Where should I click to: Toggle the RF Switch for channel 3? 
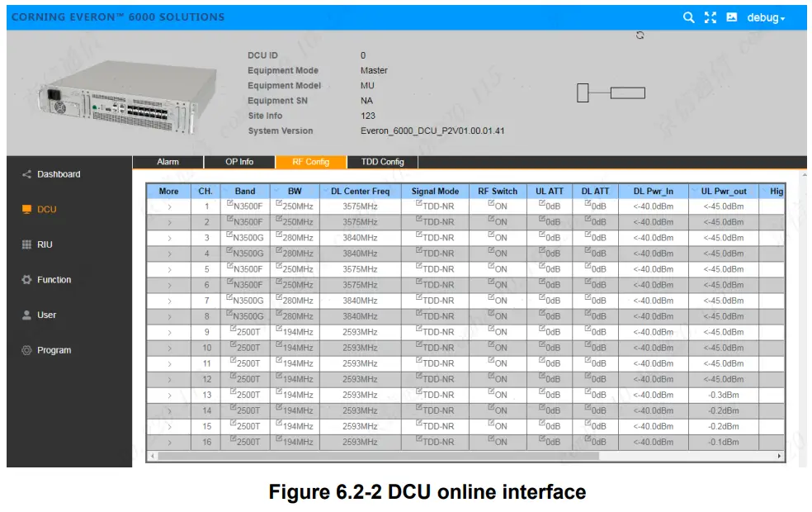coord(498,237)
